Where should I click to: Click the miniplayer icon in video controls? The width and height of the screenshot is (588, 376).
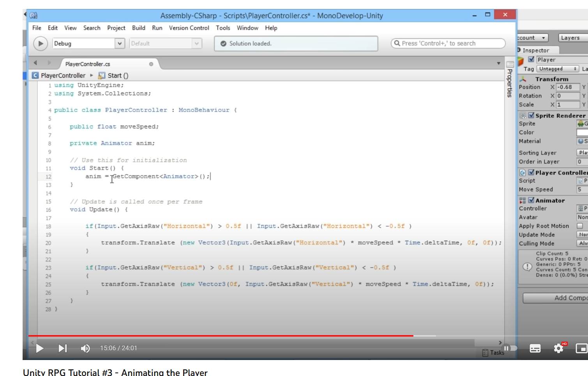click(x=581, y=348)
